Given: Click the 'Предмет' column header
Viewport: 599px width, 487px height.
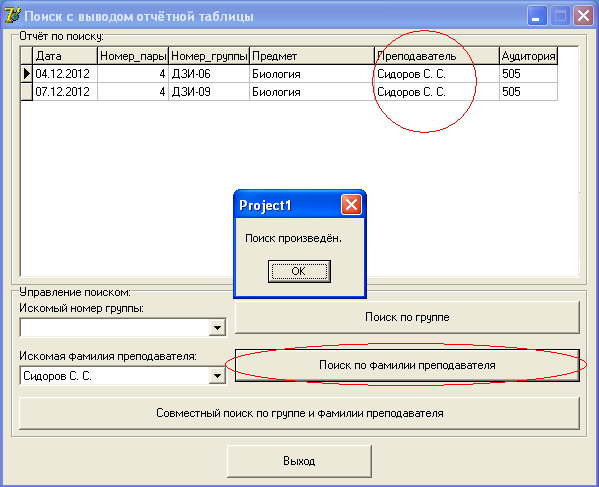Looking at the screenshot, I should click(312, 56).
